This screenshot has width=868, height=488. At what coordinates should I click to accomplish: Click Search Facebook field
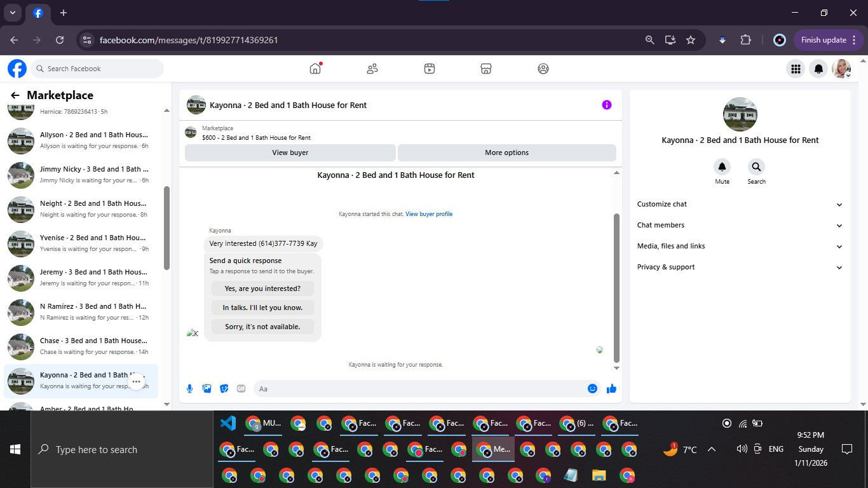[97, 69]
